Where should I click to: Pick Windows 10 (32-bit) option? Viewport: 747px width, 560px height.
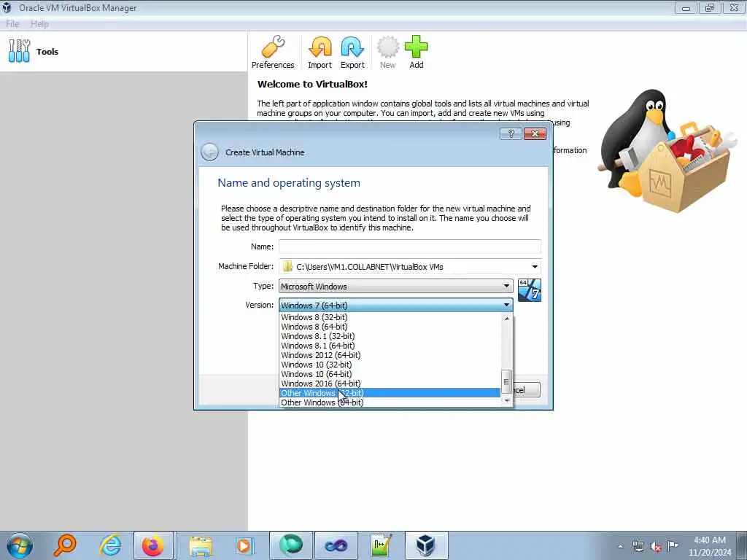[x=390, y=365]
